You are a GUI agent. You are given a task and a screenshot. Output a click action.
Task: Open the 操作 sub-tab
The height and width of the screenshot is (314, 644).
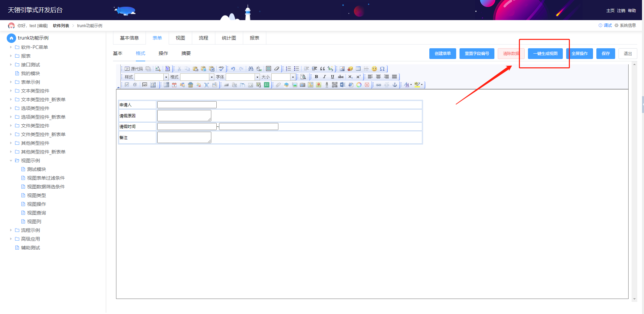point(163,53)
